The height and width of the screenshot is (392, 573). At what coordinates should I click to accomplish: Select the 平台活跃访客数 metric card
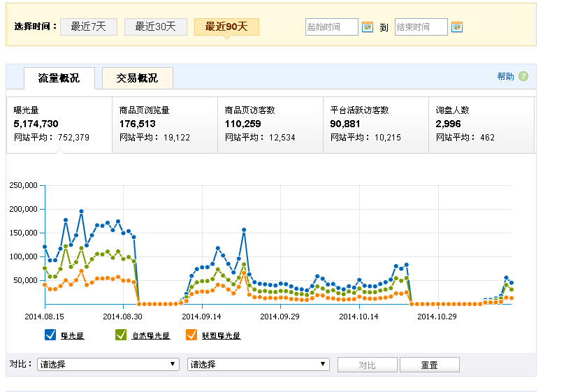click(376, 124)
